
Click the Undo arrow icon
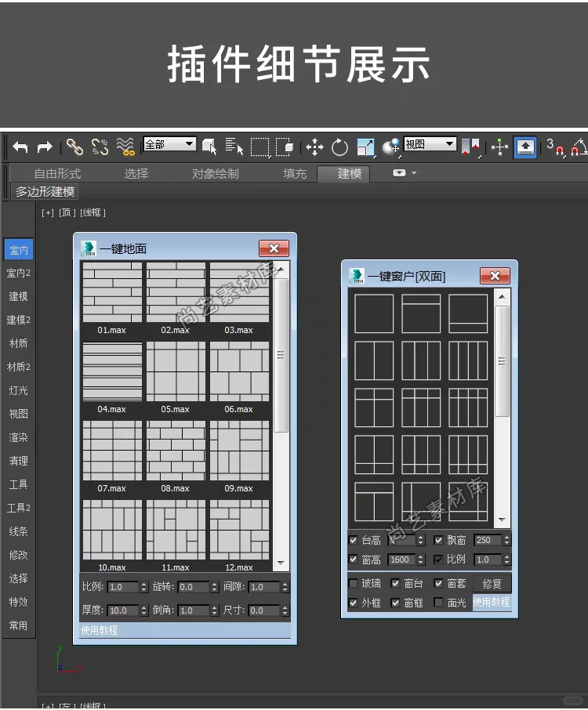(20, 147)
